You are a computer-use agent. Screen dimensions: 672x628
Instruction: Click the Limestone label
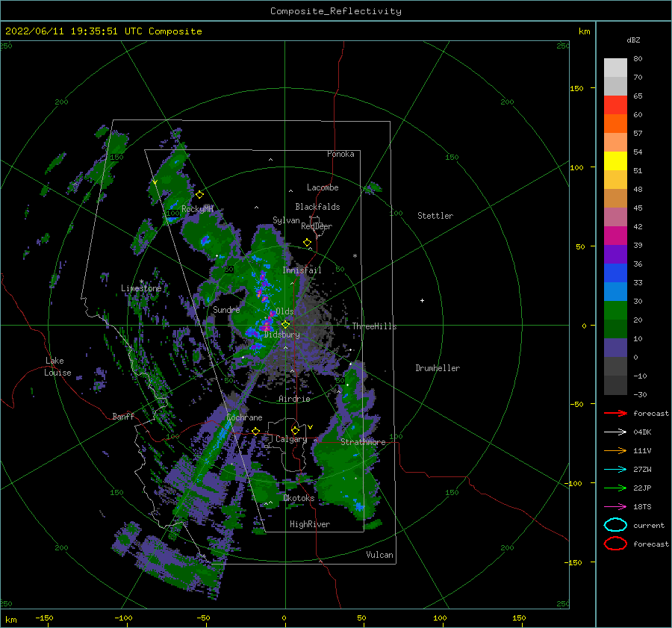[141, 288]
